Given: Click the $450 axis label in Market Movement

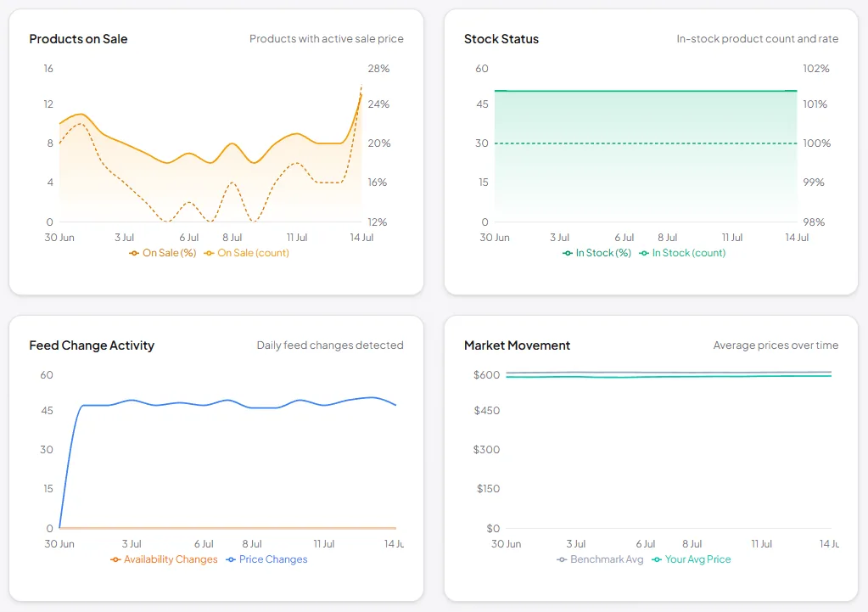Looking at the screenshot, I should click(486, 410).
